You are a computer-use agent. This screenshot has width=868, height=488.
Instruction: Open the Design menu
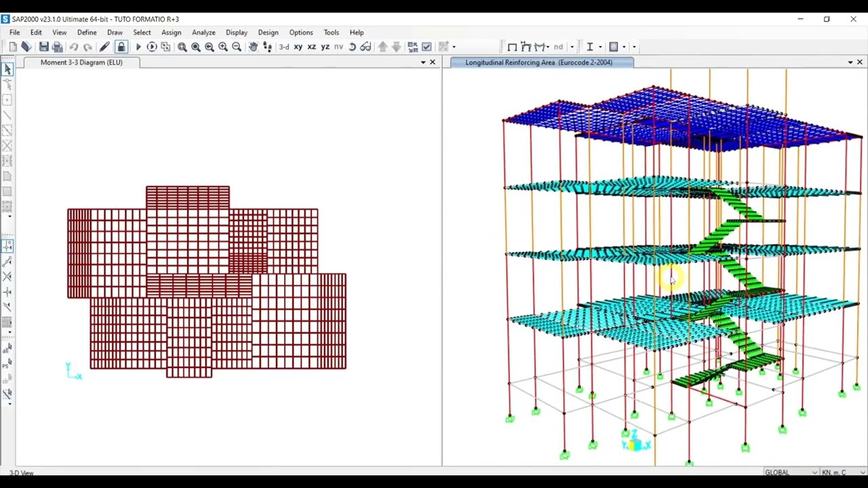pos(268,33)
